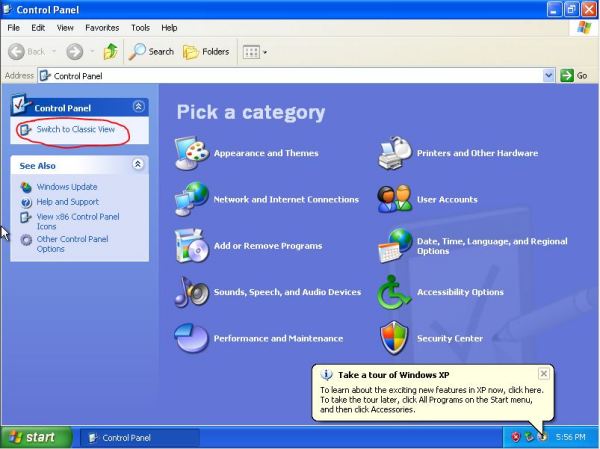Screen dimensions: 600x449
Task: Open the Edit menu
Action: pyautogui.click(x=38, y=28)
